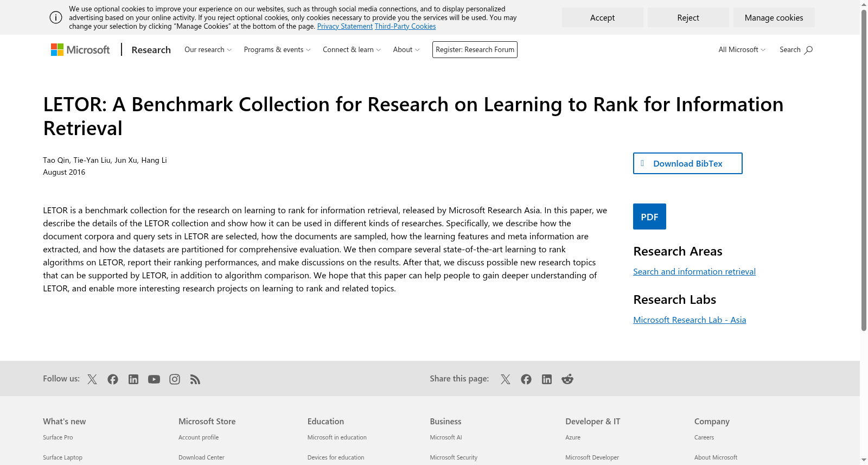The height and width of the screenshot is (465, 868).
Task: Open Manage cookies settings
Action: point(774,17)
